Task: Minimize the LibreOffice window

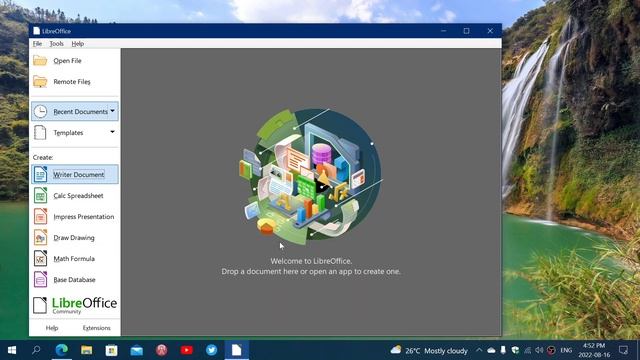Action: [443, 31]
